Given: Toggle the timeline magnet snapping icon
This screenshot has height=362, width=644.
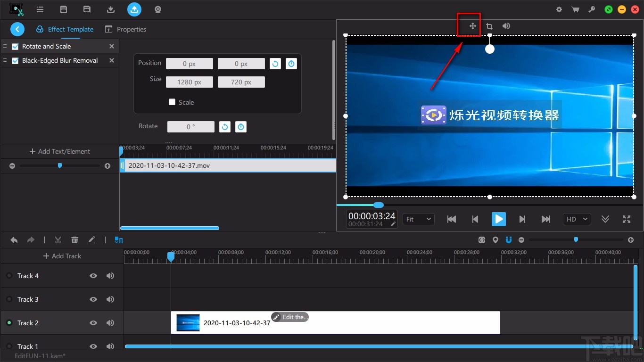Looking at the screenshot, I should (x=509, y=240).
